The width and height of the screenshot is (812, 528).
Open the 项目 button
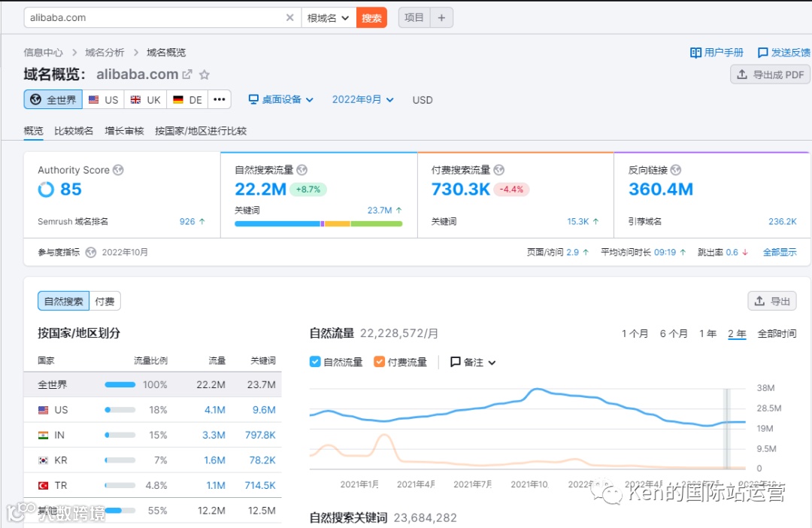pos(414,17)
